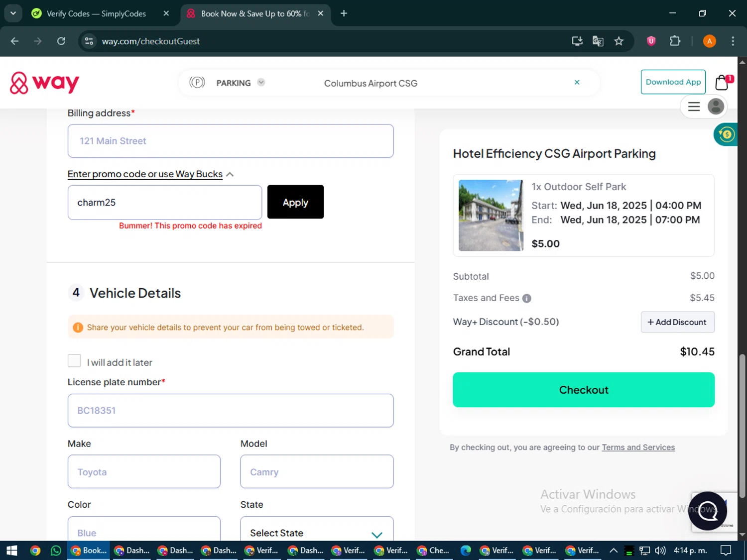The height and width of the screenshot is (560, 747).
Task: Bookmark this page with star icon
Action: [x=619, y=41]
